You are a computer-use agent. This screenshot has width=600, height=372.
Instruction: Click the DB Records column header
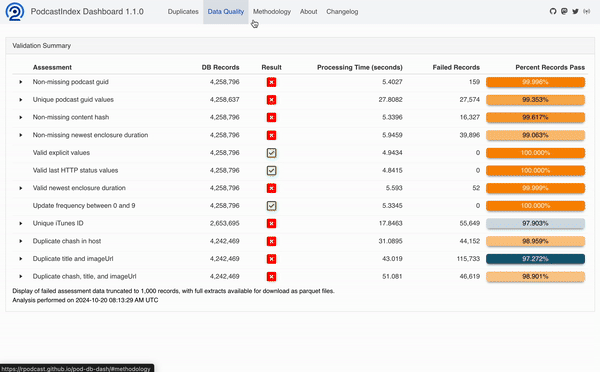coord(220,67)
